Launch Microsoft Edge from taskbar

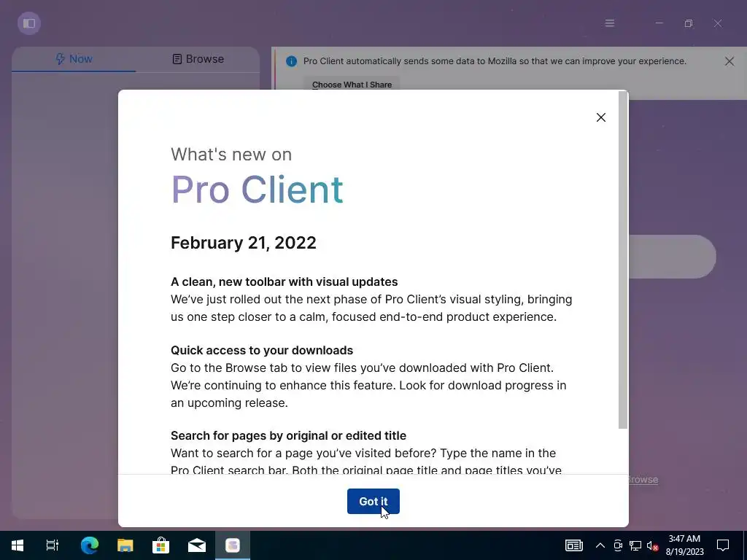pos(89,545)
